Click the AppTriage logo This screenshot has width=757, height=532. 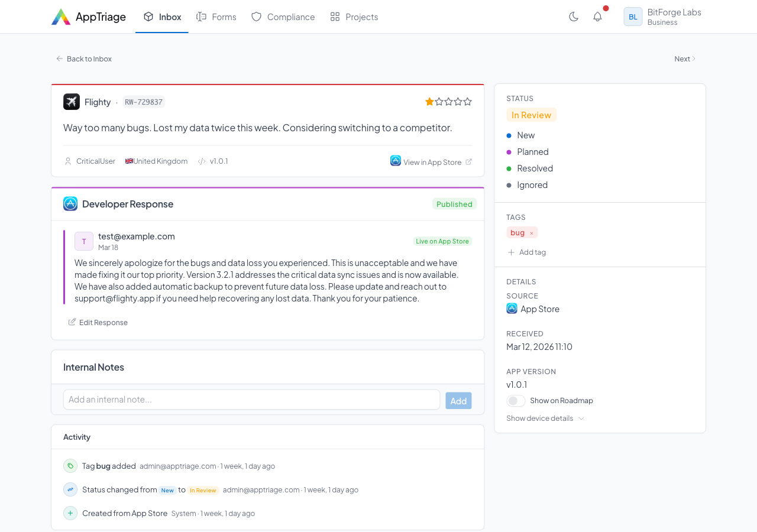pyautogui.click(x=89, y=17)
